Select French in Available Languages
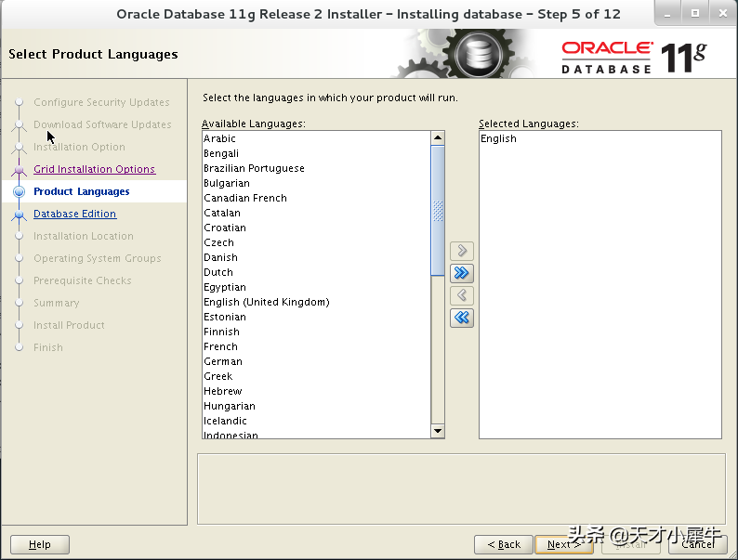738x560 pixels. pos(316,346)
